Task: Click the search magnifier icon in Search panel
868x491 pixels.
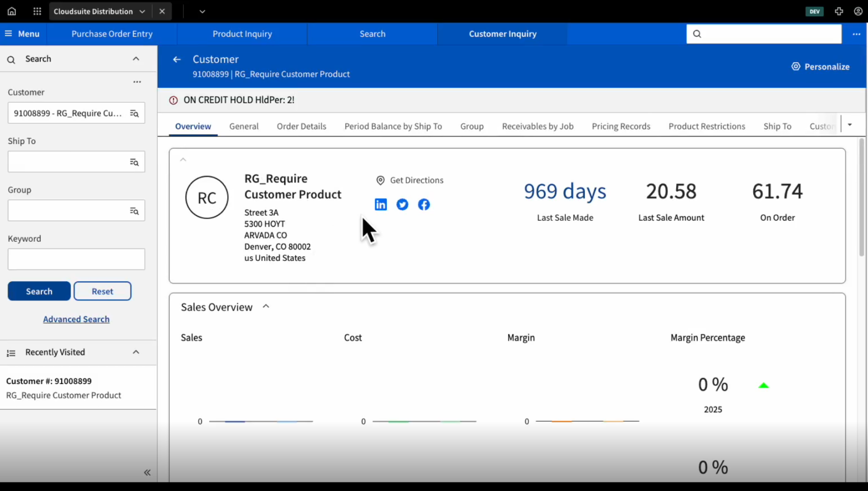Action: [x=11, y=60]
